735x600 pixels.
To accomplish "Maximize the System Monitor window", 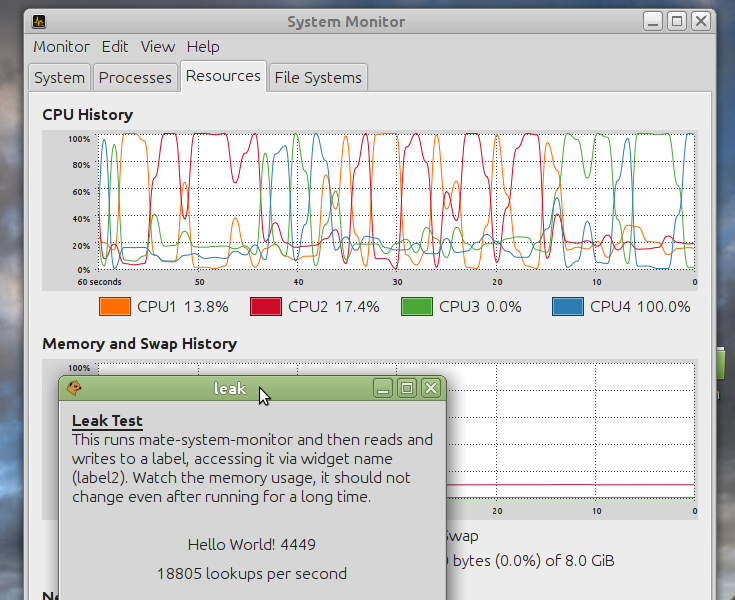I will [677, 21].
